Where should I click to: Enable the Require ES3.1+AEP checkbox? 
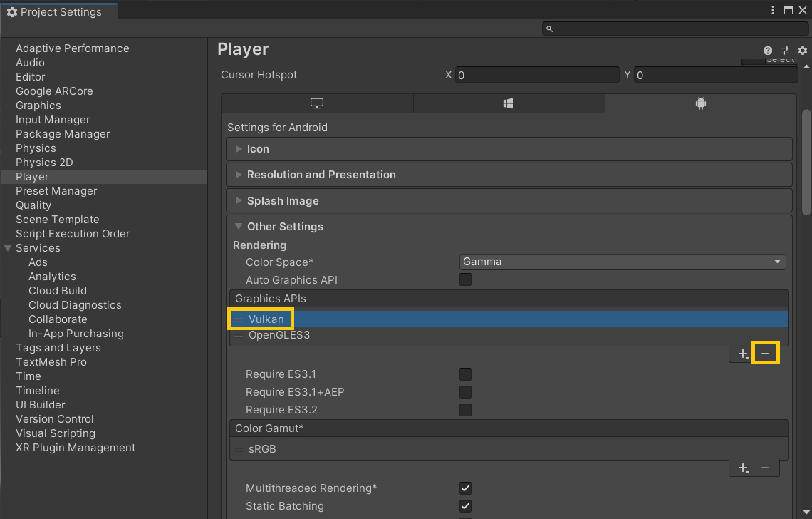[x=466, y=392]
